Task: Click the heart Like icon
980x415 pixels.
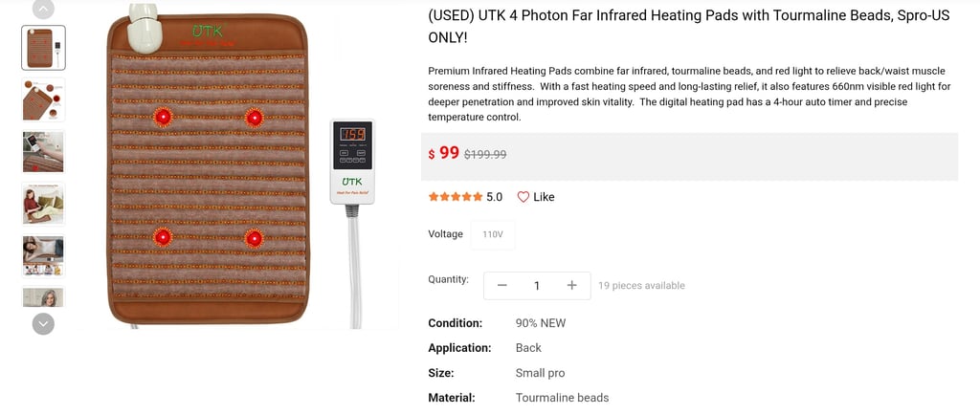Action: tap(523, 197)
